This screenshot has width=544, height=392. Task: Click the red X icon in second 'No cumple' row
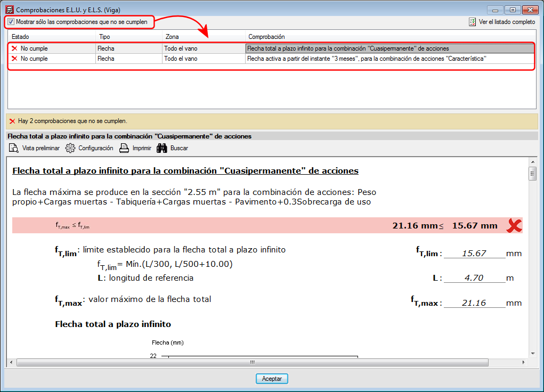click(14, 59)
